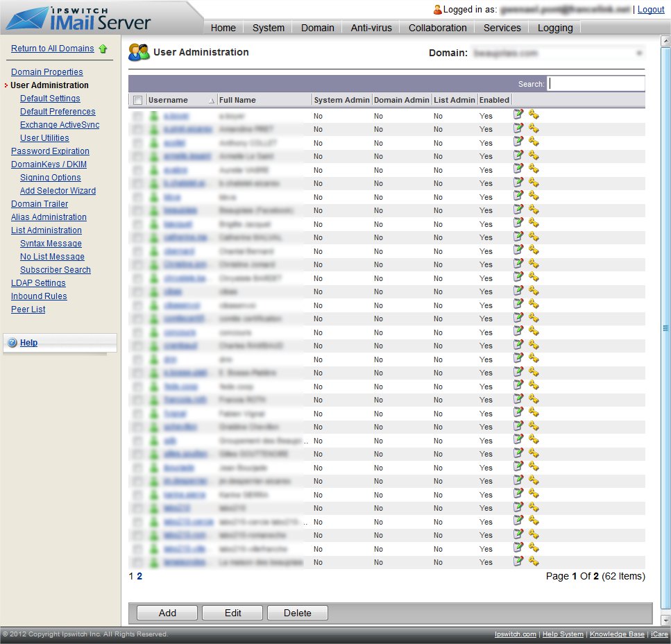Check the checkbox for the last user row
This screenshot has width=671, height=644.
click(x=137, y=562)
